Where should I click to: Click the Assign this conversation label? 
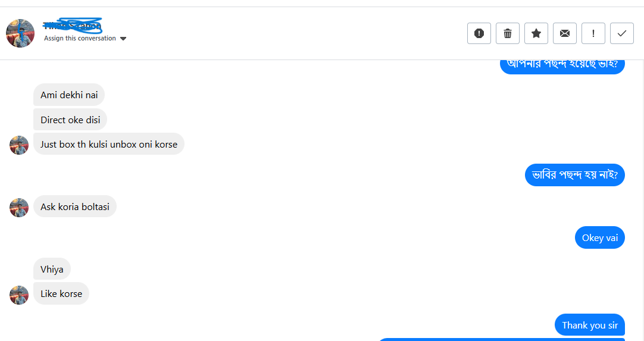(80, 38)
